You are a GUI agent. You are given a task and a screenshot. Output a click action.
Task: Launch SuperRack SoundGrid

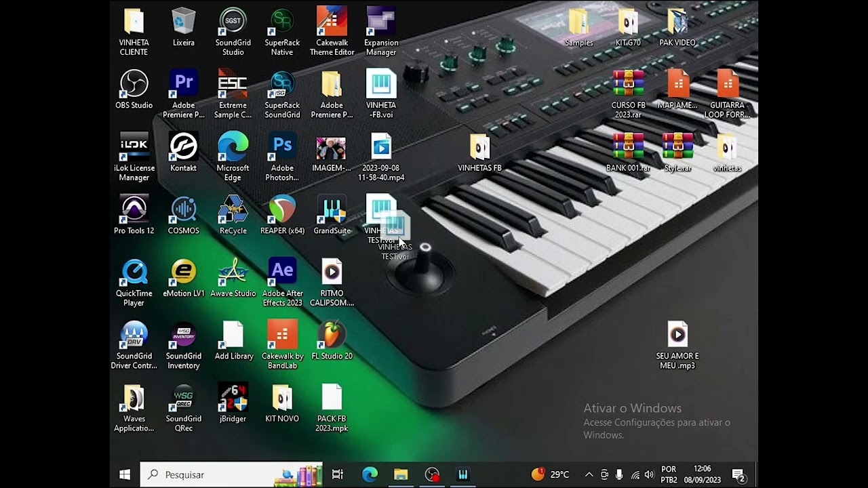coord(282,94)
